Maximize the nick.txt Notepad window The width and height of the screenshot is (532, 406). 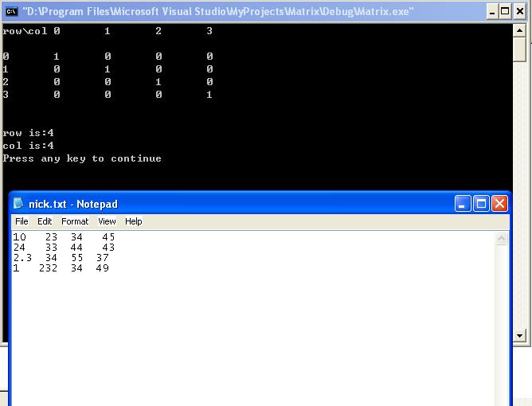click(481, 204)
